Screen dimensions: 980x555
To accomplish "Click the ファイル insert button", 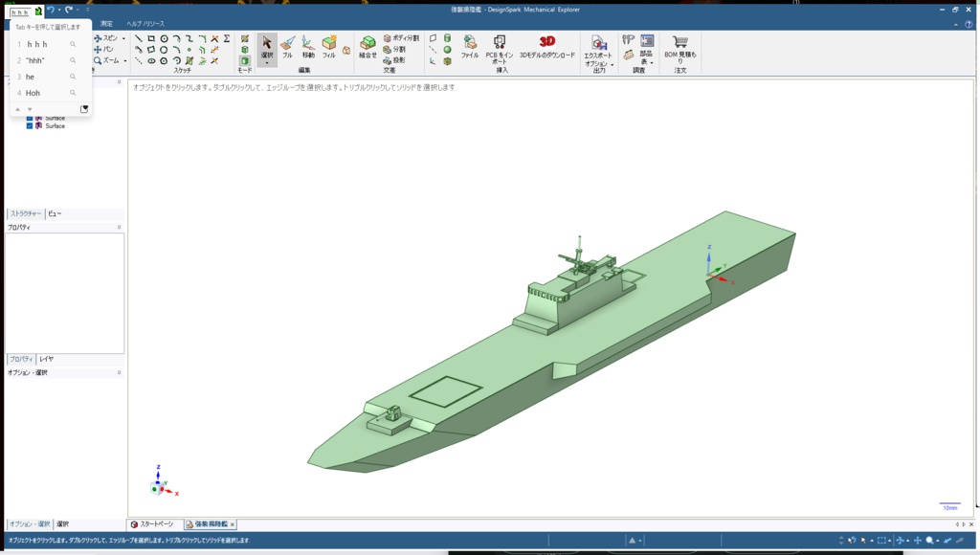I will pyautogui.click(x=470, y=47).
